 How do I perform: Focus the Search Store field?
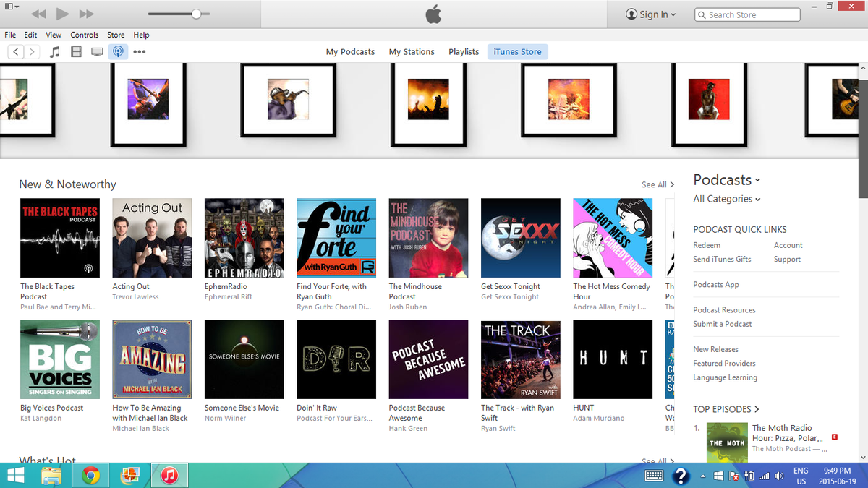coord(747,14)
